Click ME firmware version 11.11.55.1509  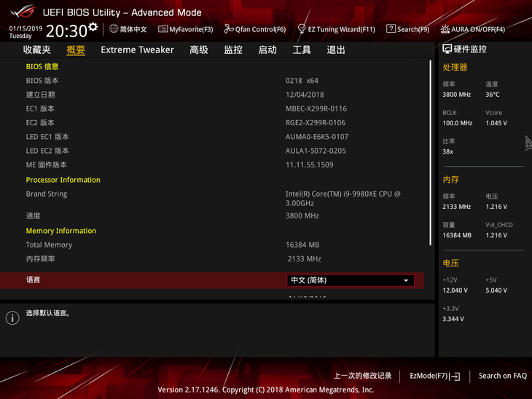tap(310, 165)
